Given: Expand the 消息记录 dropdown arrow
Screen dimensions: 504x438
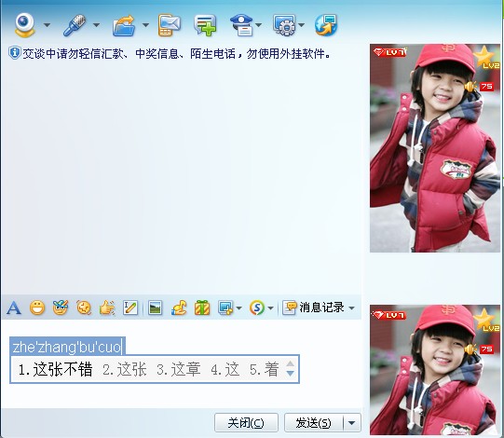Looking at the screenshot, I should click(351, 308).
